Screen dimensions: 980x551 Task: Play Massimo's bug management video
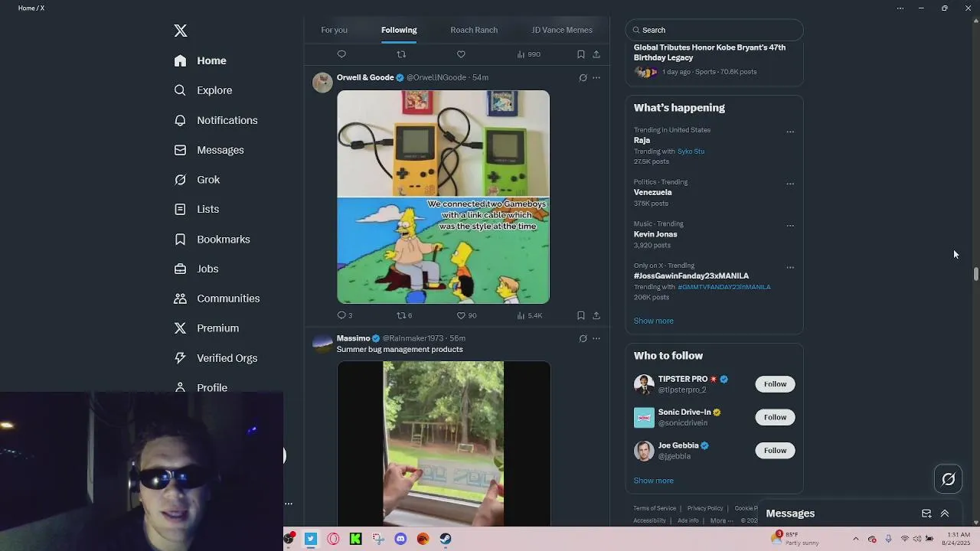coord(443,444)
